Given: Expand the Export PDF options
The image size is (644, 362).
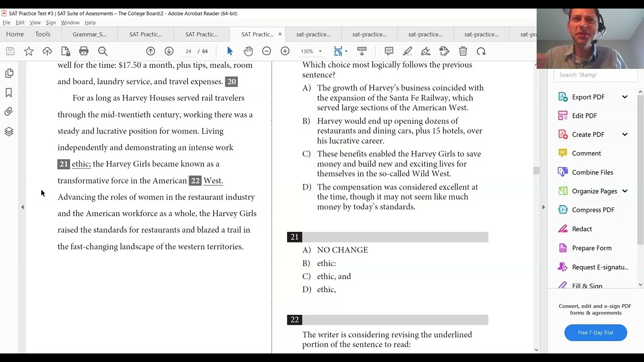Looking at the screenshot, I should pos(625,97).
